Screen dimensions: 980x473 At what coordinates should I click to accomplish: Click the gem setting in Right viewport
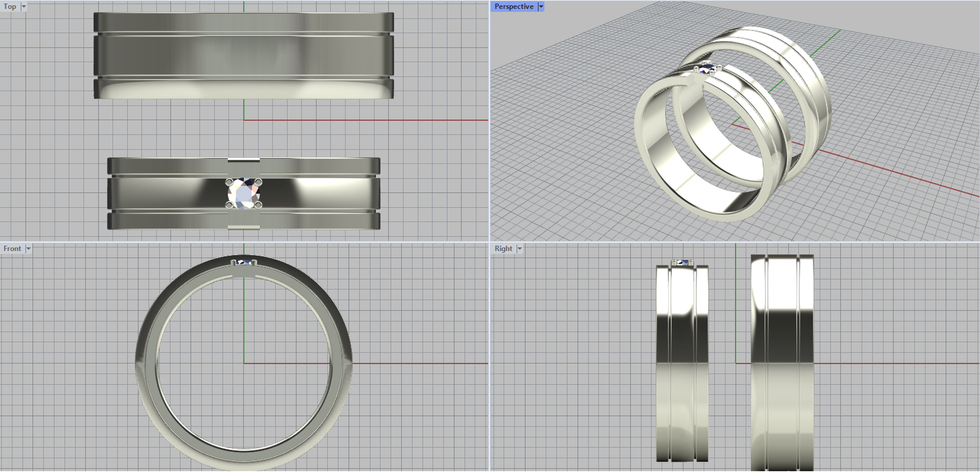click(x=682, y=262)
